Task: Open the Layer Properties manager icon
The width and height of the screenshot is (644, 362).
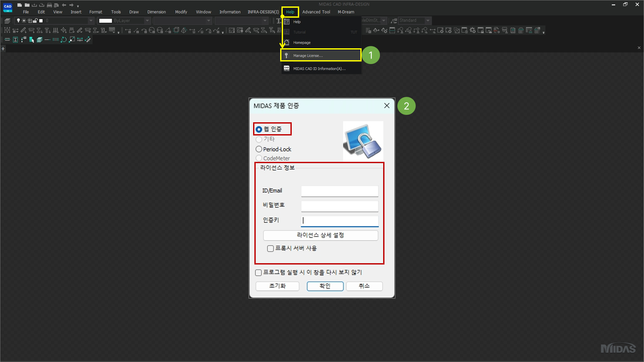Action: tap(7, 21)
